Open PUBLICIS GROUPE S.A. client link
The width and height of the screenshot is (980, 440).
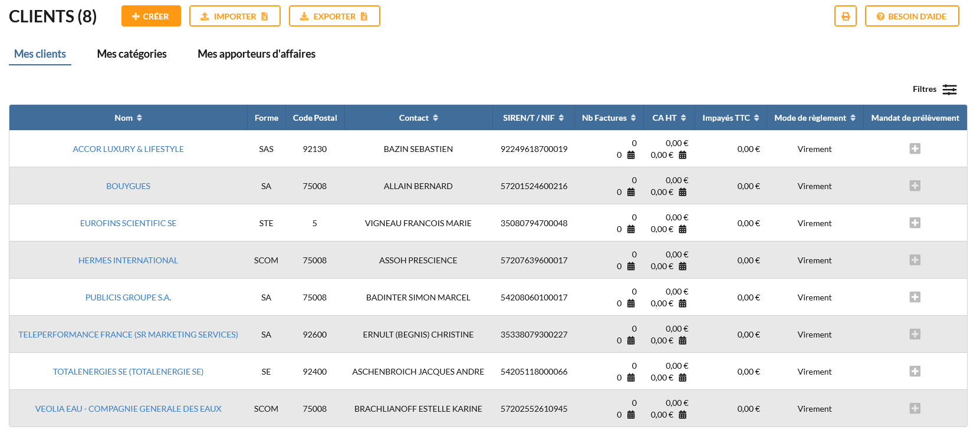128,297
